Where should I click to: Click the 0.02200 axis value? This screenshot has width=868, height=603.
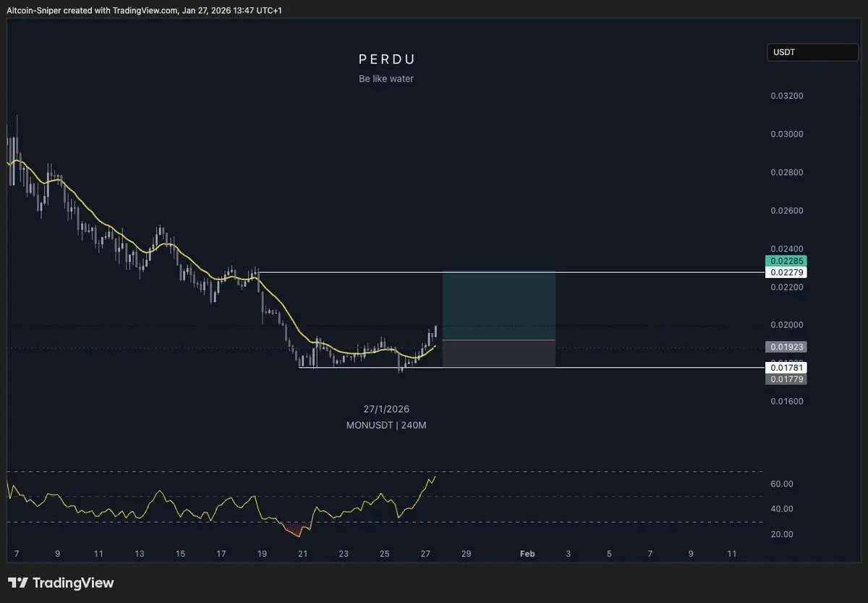(787, 287)
